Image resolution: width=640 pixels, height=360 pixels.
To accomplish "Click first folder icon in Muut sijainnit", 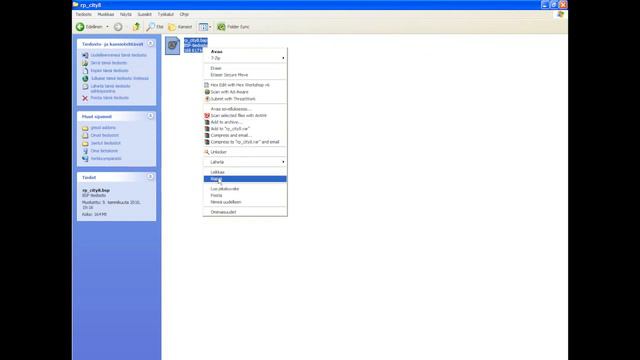I will pyautogui.click(x=85, y=128).
